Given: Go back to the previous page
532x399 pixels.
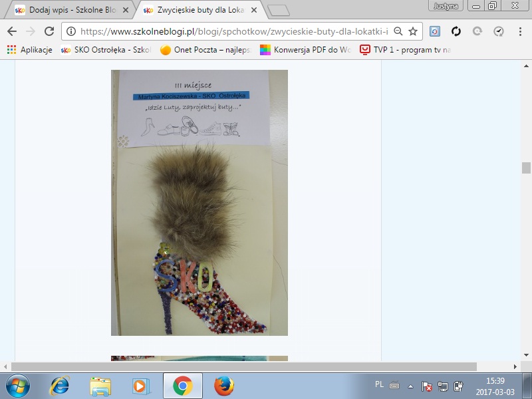Looking at the screenshot, I should tap(12, 31).
